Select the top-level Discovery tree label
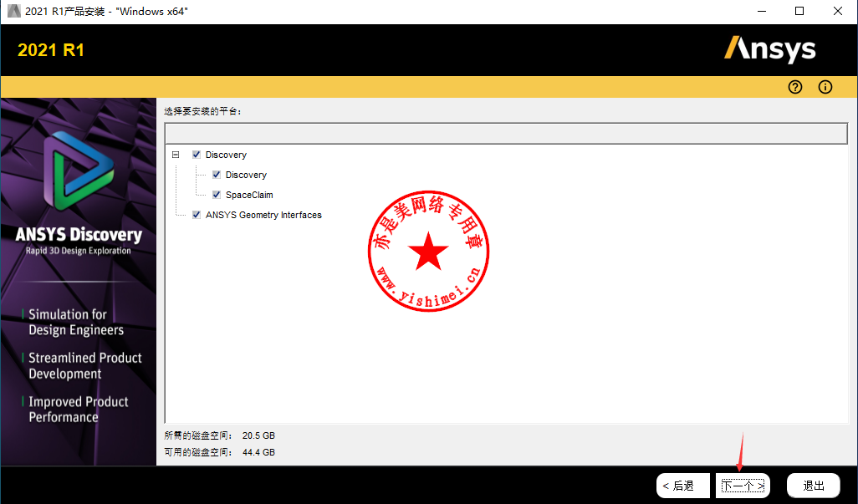 pyautogui.click(x=226, y=155)
